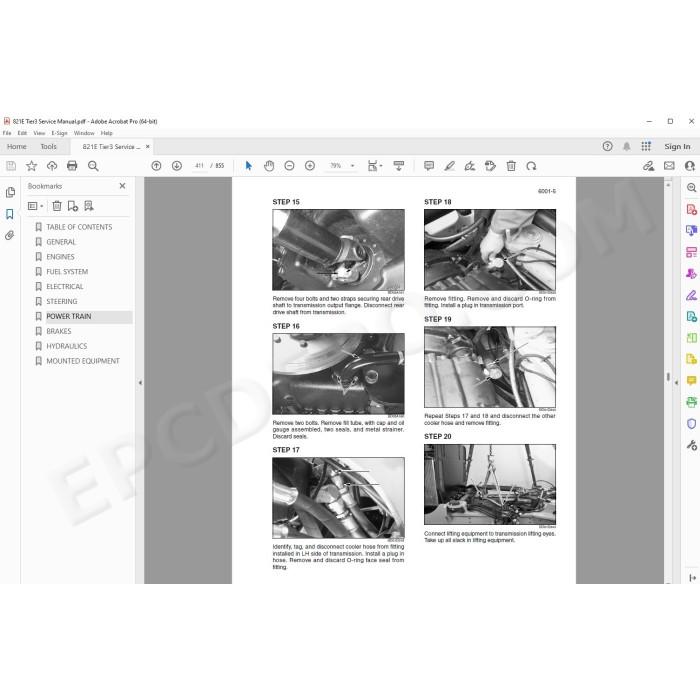Open STEERING bookmark
700x700 pixels.
click(x=62, y=301)
